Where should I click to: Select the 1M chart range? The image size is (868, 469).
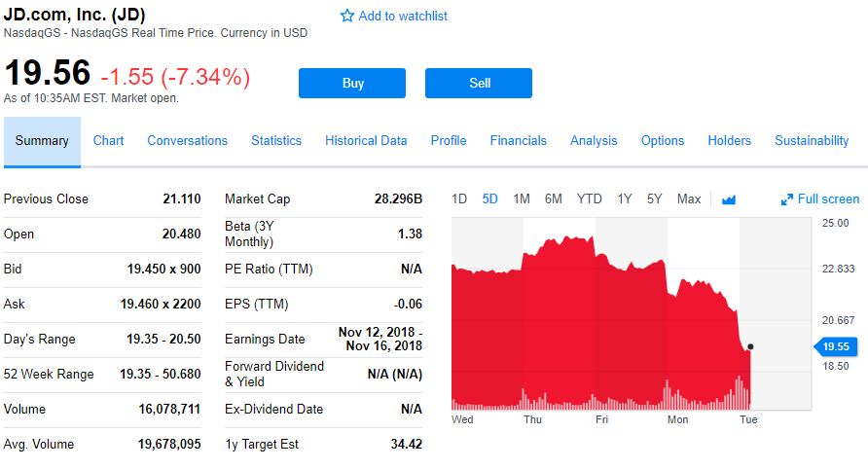pyautogui.click(x=522, y=198)
